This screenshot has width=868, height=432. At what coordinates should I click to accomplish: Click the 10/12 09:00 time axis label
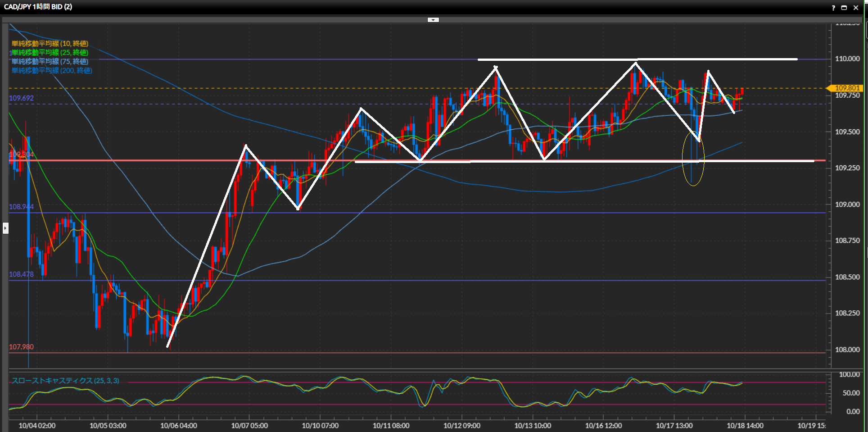click(x=461, y=426)
